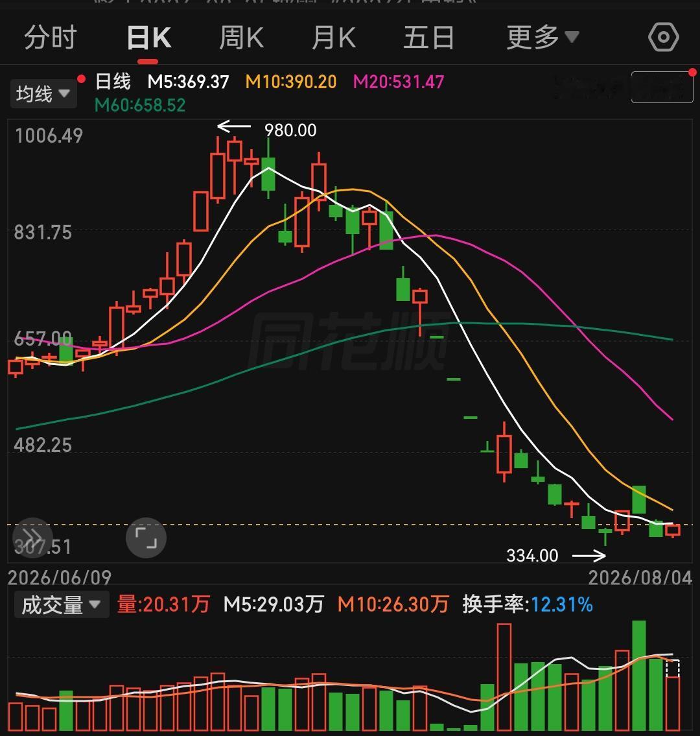The height and width of the screenshot is (736, 700).
Task: Click the 334.00 low price marker
Action: pos(532,556)
